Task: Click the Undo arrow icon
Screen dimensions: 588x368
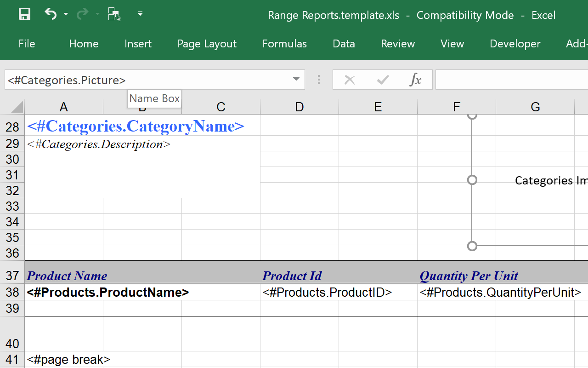Action: pos(51,14)
